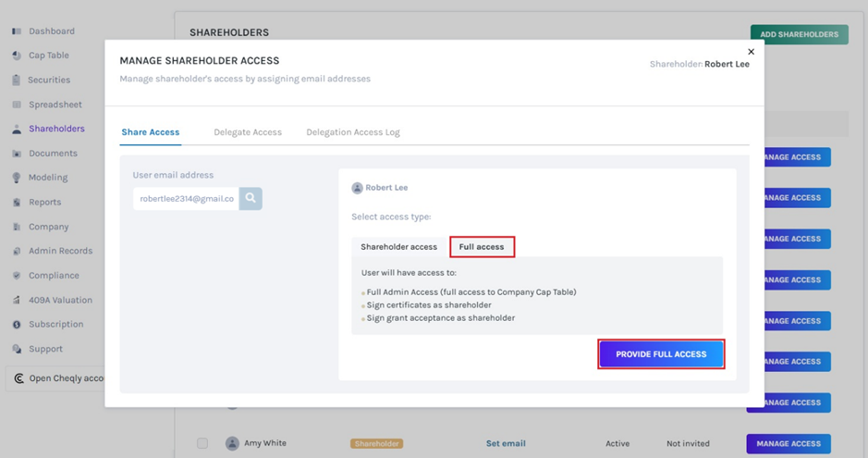This screenshot has height=458, width=868.
Task: Click the user email address input field
Action: point(186,198)
